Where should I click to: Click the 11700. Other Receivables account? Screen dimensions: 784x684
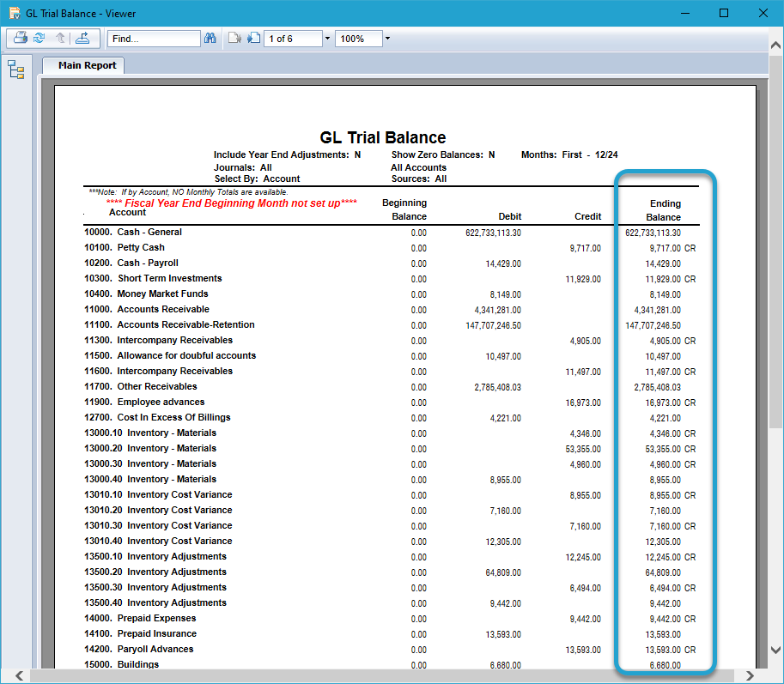coord(141,386)
